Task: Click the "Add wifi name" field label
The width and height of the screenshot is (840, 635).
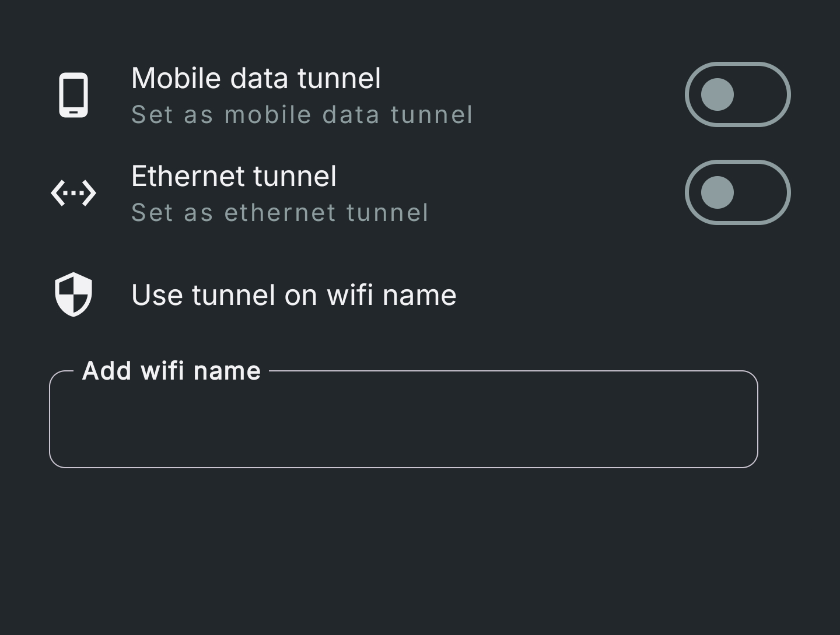Action: point(171,371)
